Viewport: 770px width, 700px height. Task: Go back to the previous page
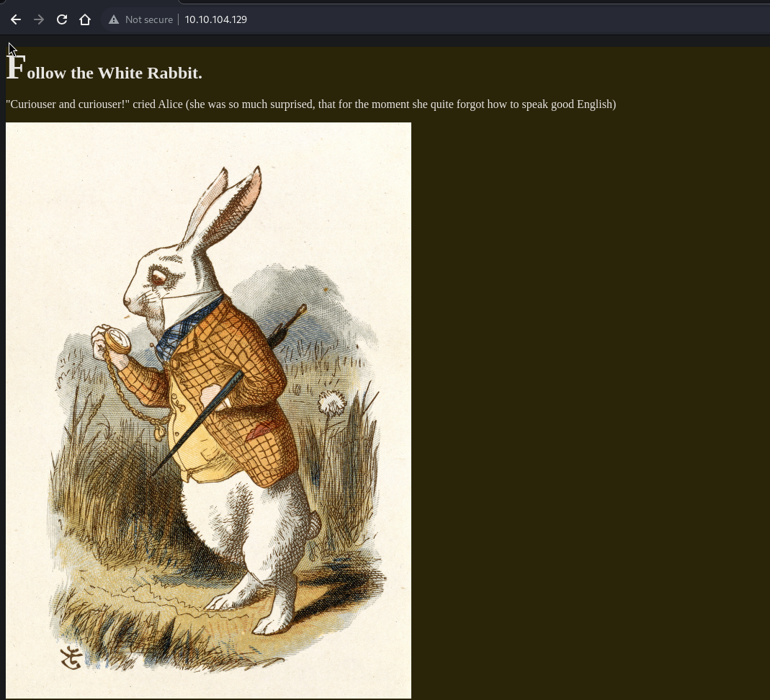click(x=16, y=19)
